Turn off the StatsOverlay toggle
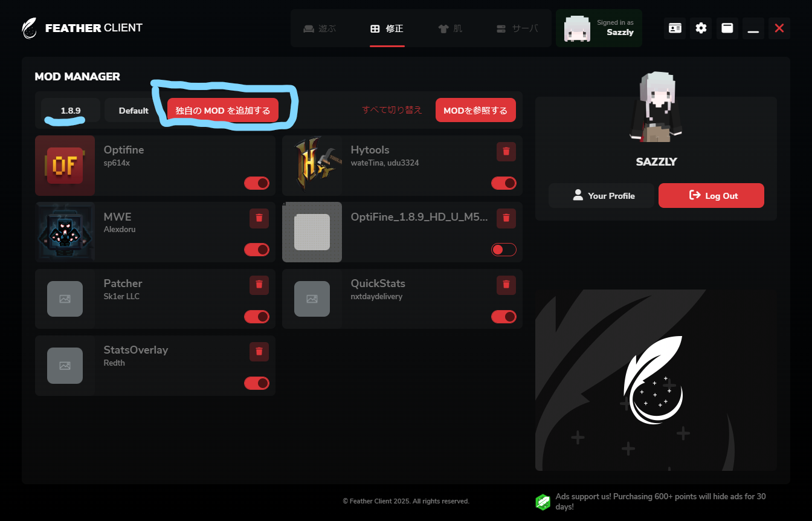The height and width of the screenshot is (521, 812). 257,383
